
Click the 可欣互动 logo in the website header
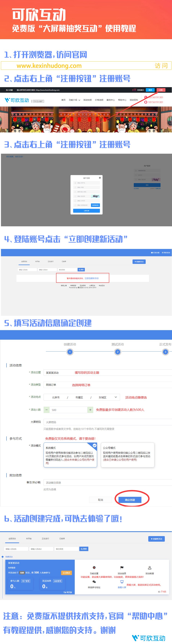17,100
